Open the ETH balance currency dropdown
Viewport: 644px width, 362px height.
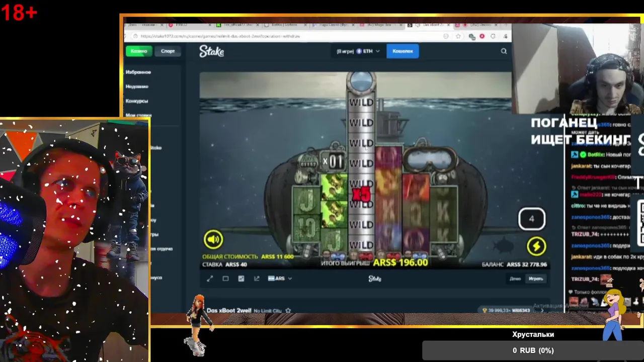pyautogui.click(x=368, y=51)
